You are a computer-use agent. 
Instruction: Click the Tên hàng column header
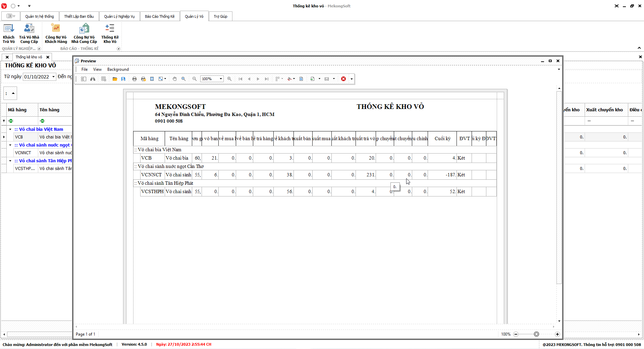pos(55,110)
